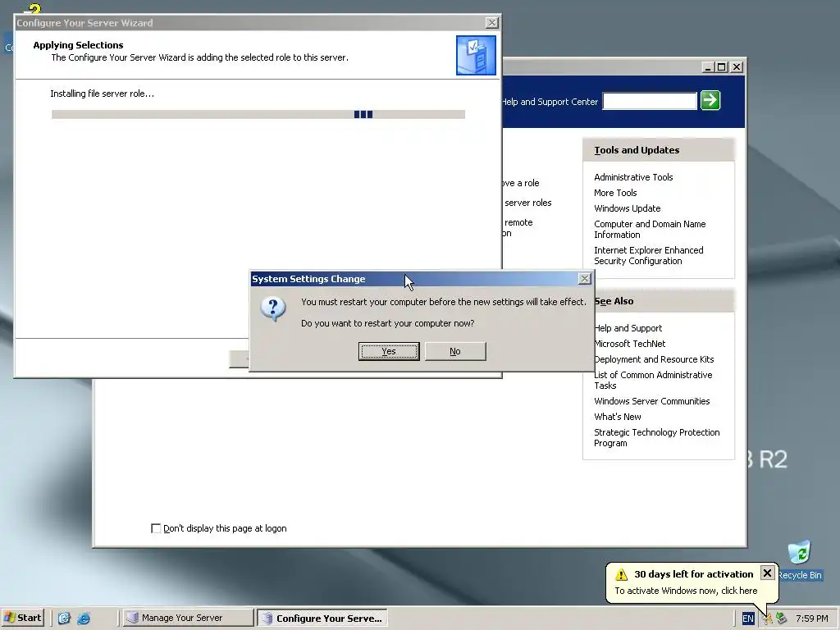This screenshot has width=840, height=630.
Task: Launch Internet Explorer from quick launch
Action: tap(84, 619)
